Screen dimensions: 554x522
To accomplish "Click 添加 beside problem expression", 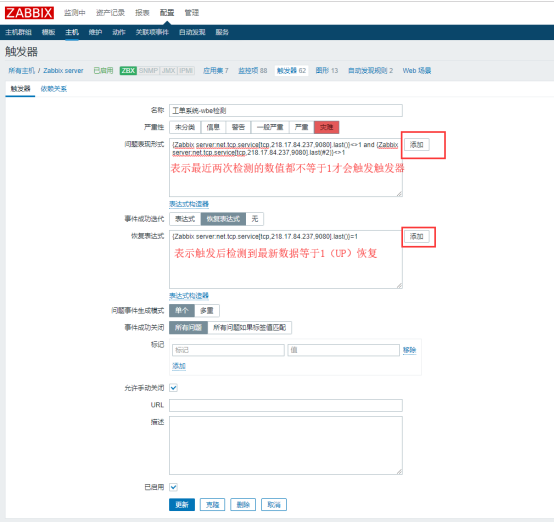I will click(x=417, y=145).
